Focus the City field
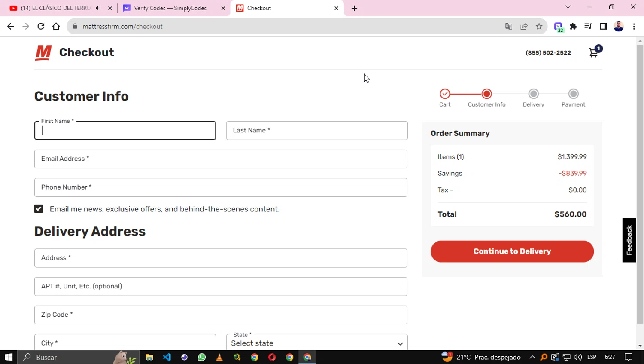The width and height of the screenshot is (644, 364). click(x=125, y=343)
